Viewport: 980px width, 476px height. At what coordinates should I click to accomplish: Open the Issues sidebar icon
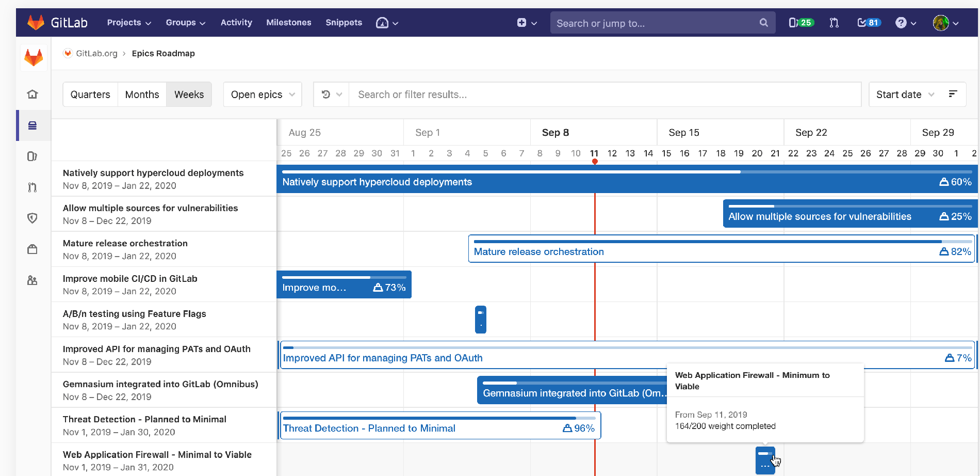32,156
